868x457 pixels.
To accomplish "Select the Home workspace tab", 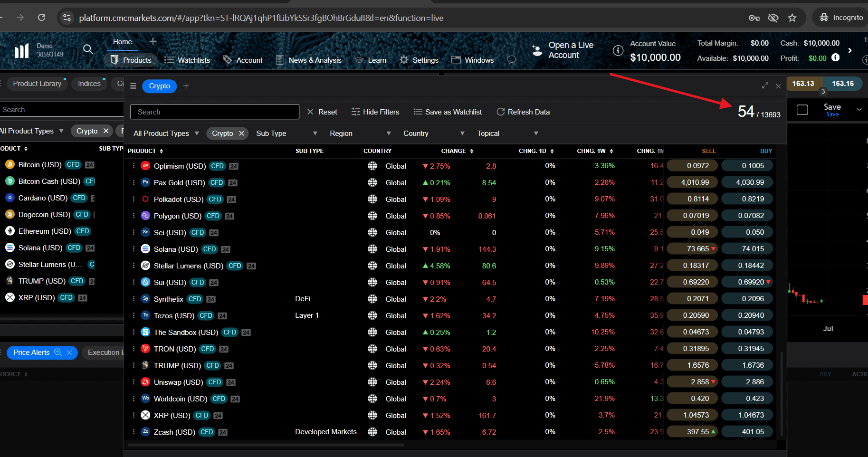I will [123, 42].
